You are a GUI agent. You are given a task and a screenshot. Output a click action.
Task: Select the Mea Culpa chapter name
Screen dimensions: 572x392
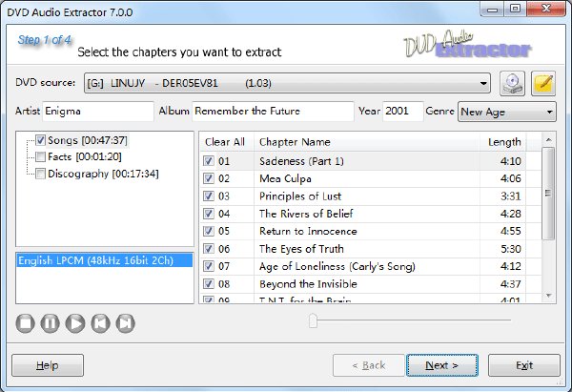(x=285, y=178)
